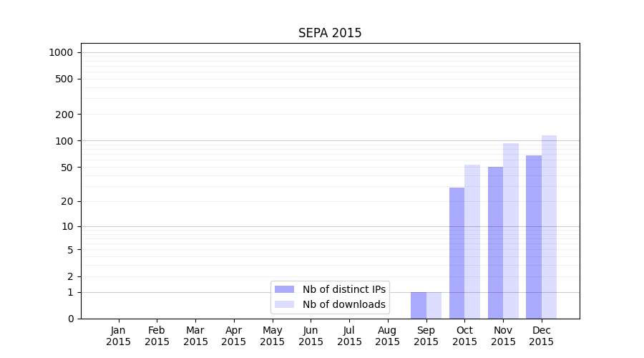
Task: Click the 'Jun 2015' x-axis label
Action: [311, 336]
